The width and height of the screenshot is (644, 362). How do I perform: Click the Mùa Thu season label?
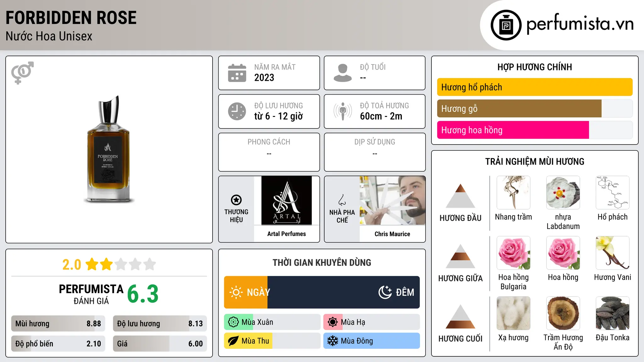point(255,341)
